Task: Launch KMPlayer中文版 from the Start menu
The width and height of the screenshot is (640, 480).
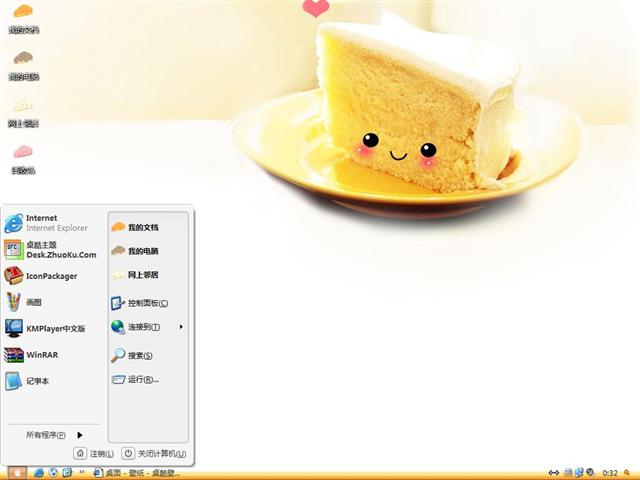Action: point(51,329)
